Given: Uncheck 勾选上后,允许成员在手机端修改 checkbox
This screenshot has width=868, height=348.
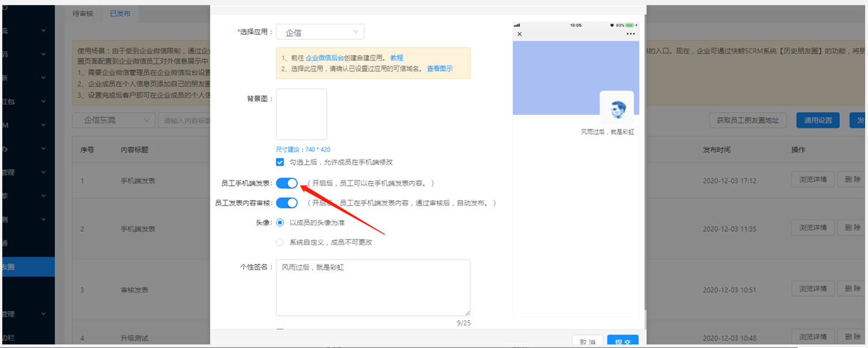Looking at the screenshot, I should point(280,163).
